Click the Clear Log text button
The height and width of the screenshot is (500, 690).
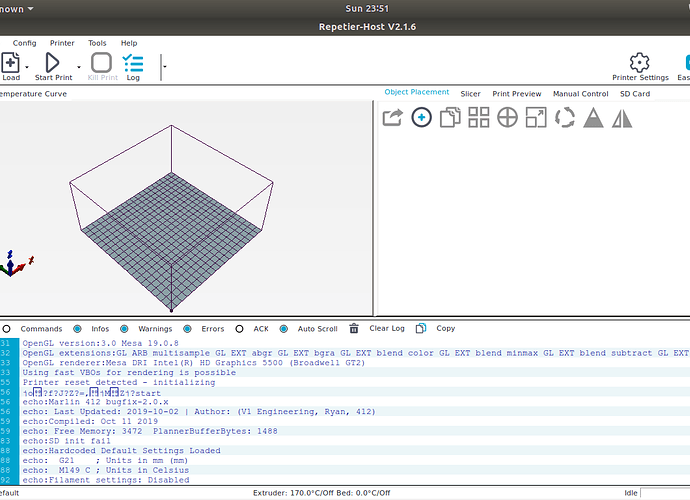[x=387, y=328]
